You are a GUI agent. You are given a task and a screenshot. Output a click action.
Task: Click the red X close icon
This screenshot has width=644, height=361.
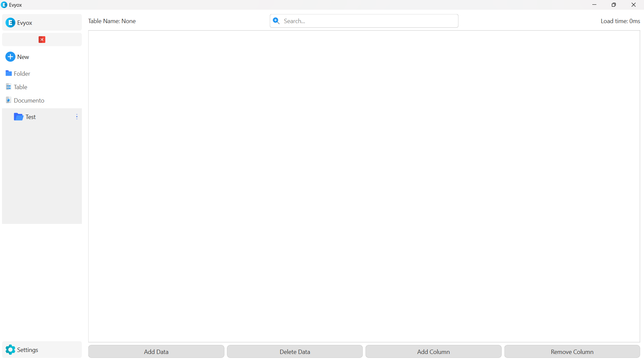click(42, 40)
